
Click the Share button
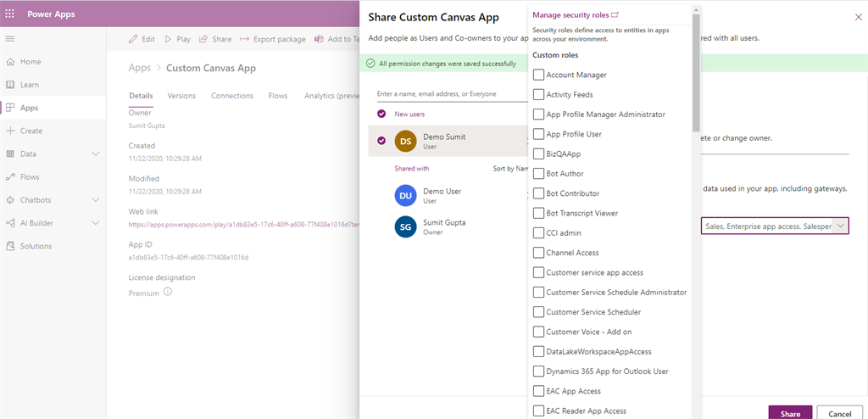790,413
